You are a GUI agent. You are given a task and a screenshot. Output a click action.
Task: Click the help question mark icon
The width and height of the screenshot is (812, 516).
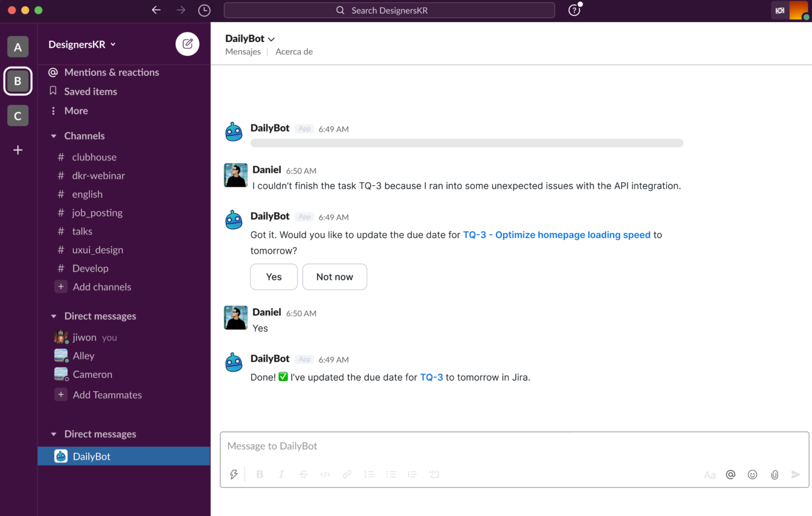pos(574,10)
